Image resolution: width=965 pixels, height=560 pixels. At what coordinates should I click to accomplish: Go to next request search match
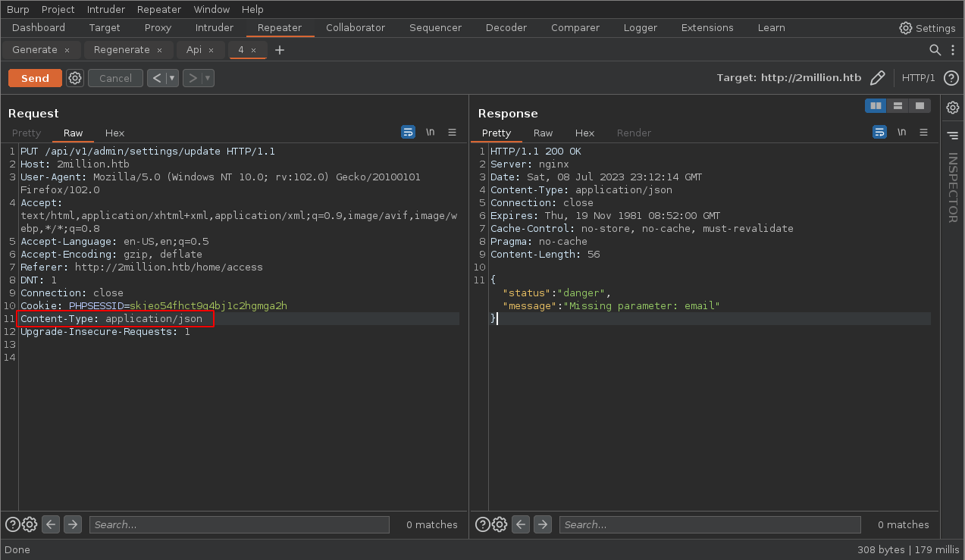click(73, 524)
